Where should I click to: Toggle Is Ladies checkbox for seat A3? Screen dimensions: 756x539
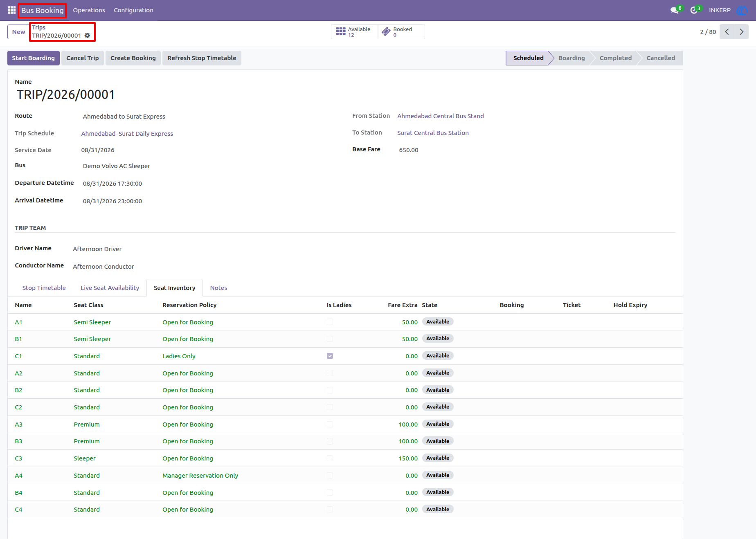pos(330,424)
